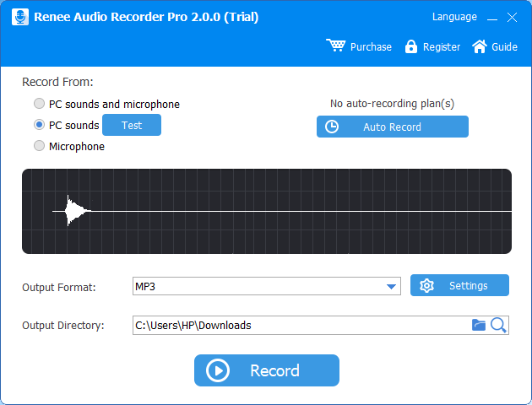
Task: Click the Register label
Action: click(442, 46)
